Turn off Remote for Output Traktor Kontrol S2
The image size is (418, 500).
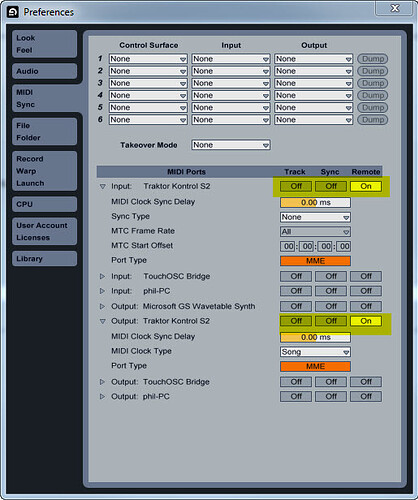[x=366, y=321]
